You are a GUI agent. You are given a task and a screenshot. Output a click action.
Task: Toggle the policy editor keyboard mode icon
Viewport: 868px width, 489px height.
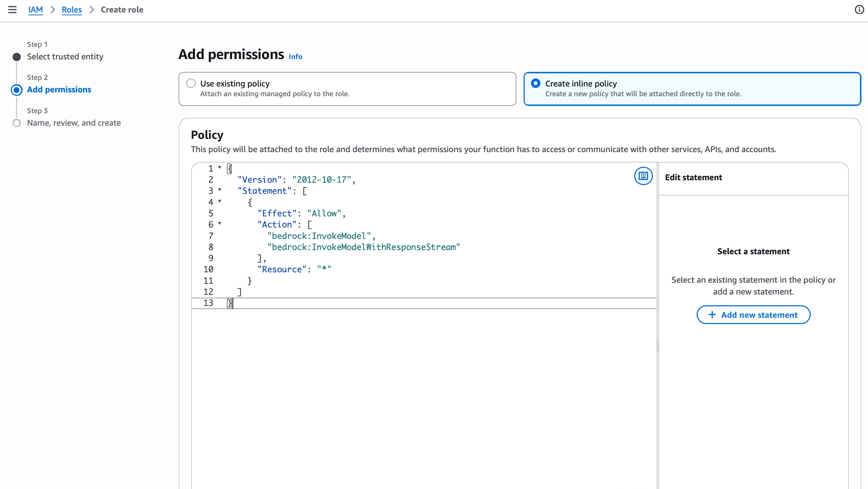coord(643,176)
